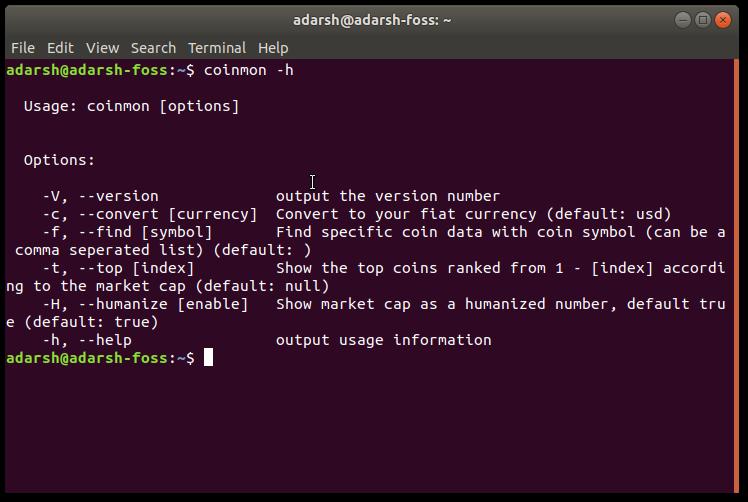This screenshot has width=748, height=502.
Task: Click the '--top [index]' option text
Action: tap(136, 268)
